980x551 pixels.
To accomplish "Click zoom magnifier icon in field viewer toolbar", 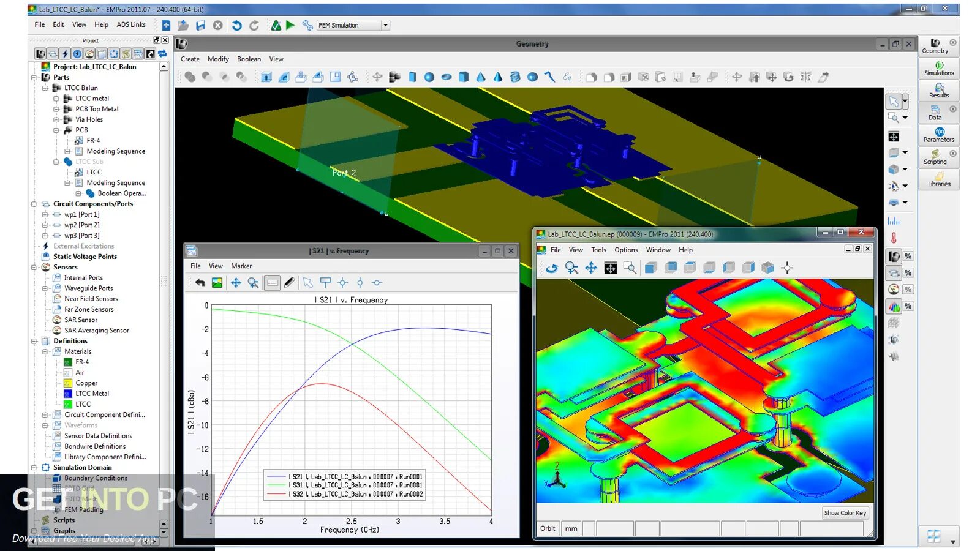I will [x=571, y=268].
